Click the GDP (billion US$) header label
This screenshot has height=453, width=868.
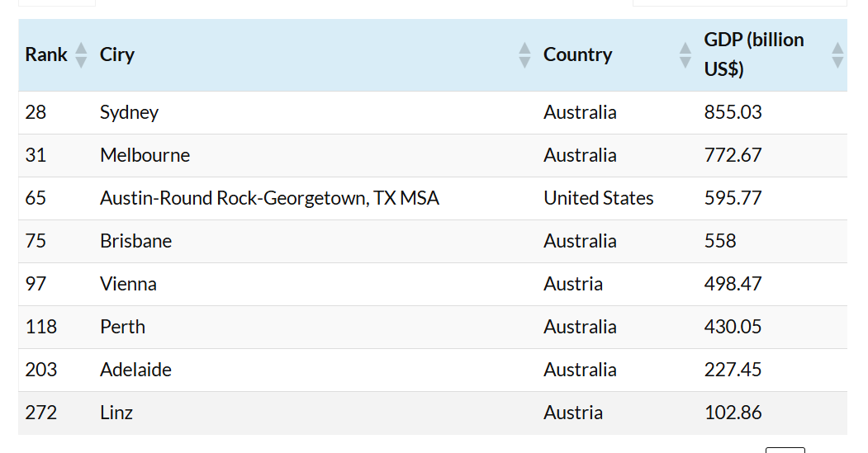(753, 54)
